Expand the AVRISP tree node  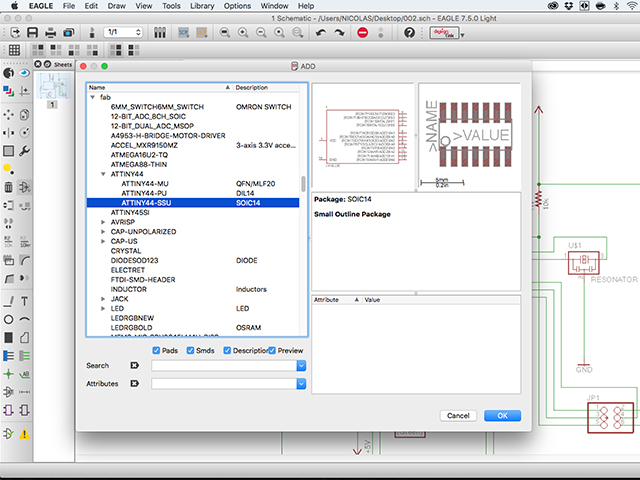click(103, 222)
